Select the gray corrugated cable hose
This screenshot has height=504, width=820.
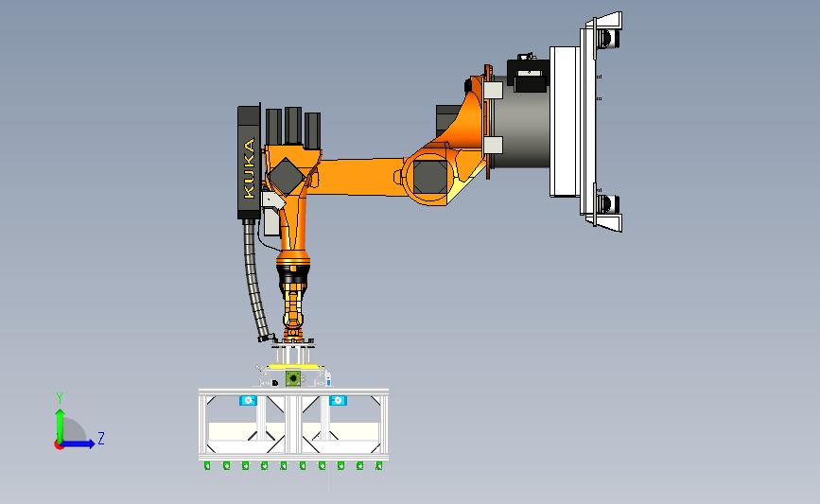[x=255, y=281]
